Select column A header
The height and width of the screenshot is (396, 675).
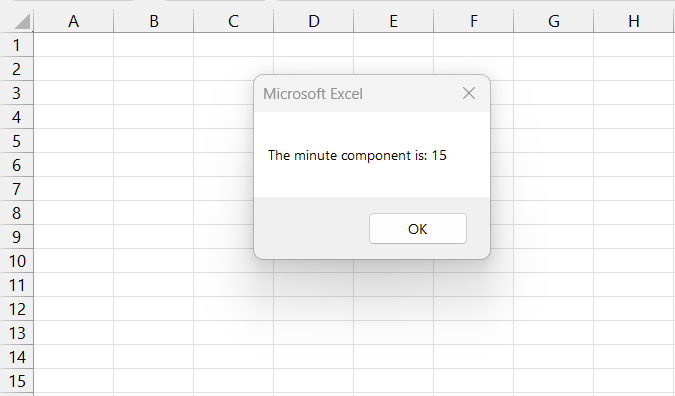74,21
